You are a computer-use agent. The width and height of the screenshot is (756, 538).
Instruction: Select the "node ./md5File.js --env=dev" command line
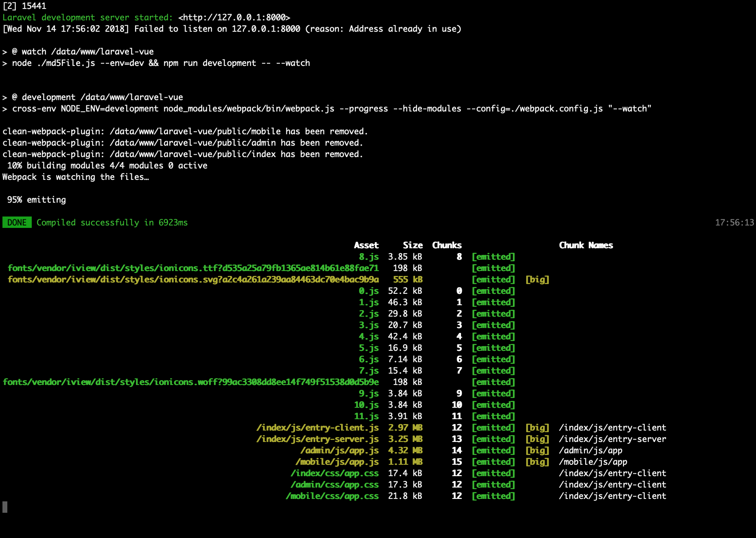[x=156, y=63]
